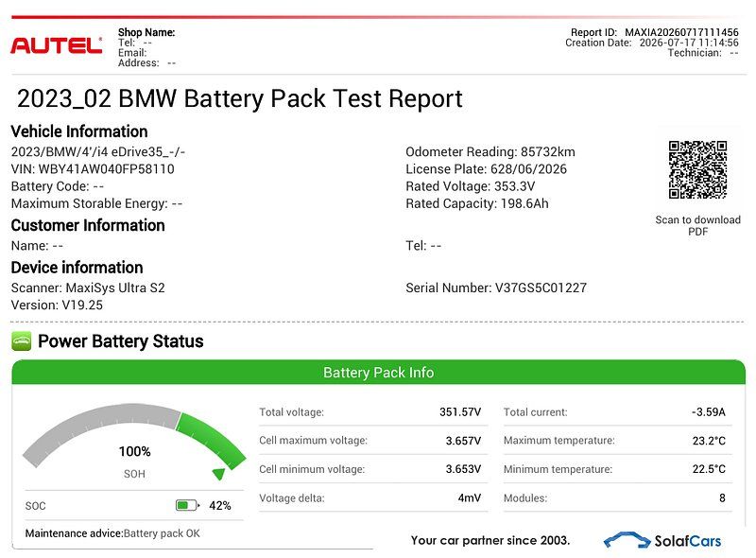The width and height of the screenshot is (756, 558).
Task: Click the Total voltage value 351.57V
Action: (460, 411)
